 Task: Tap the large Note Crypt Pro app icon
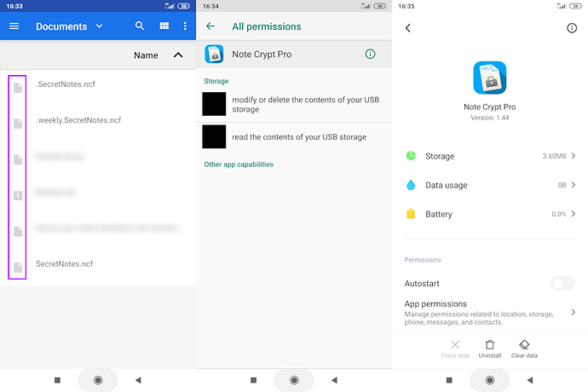(x=490, y=78)
